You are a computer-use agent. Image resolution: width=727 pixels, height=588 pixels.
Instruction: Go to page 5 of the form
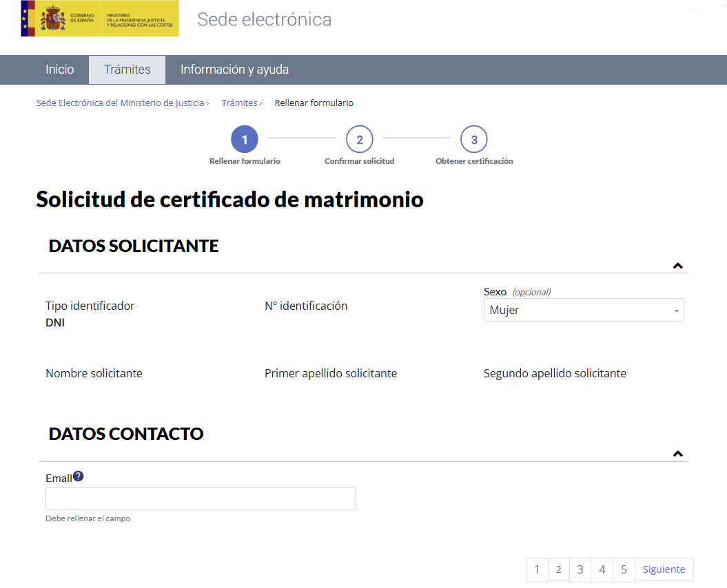(623, 569)
